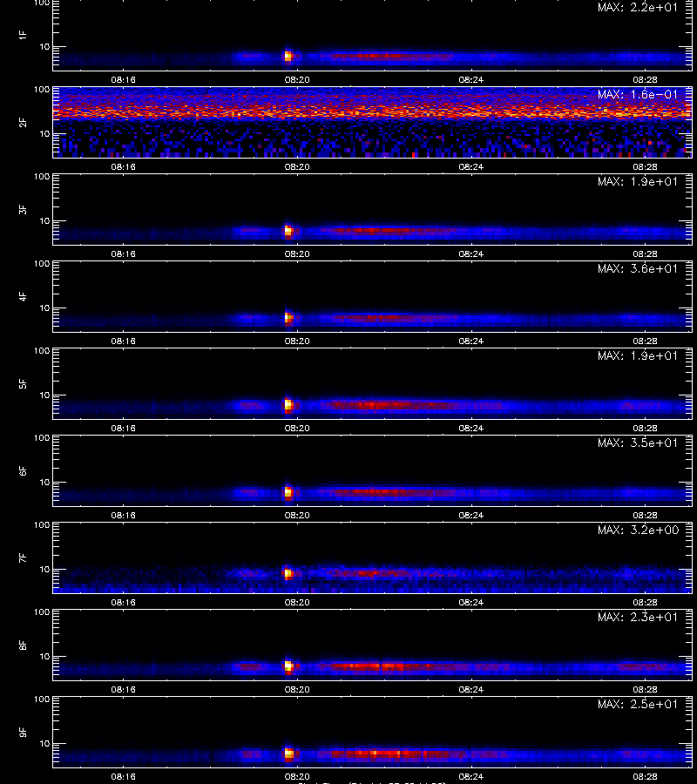
Task: Select the MAX: 2.3e+01 value
Action: 638,617
